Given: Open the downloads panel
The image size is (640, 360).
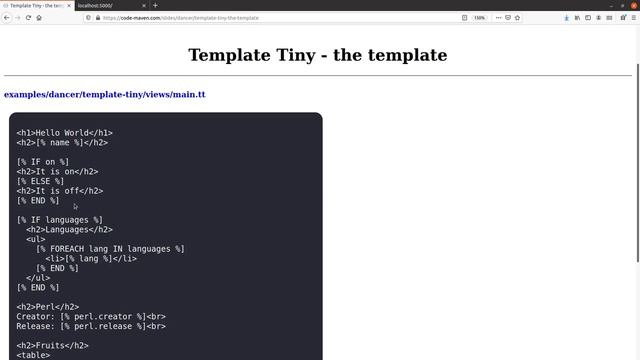Looking at the screenshot, I should [567, 18].
